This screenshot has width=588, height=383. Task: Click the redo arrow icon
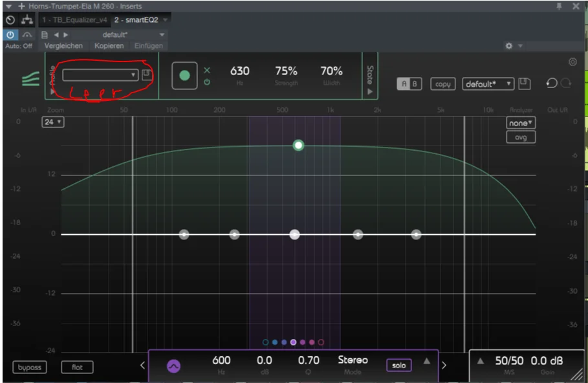566,83
